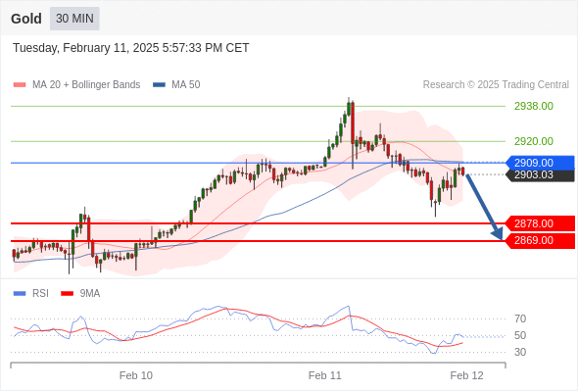Click the red 2869.00 support price tag
578x392 pixels.
coord(540,240)
